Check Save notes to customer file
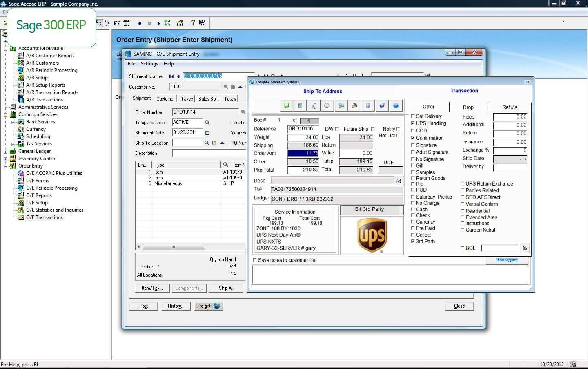588x369 pixels. (255, 260)
